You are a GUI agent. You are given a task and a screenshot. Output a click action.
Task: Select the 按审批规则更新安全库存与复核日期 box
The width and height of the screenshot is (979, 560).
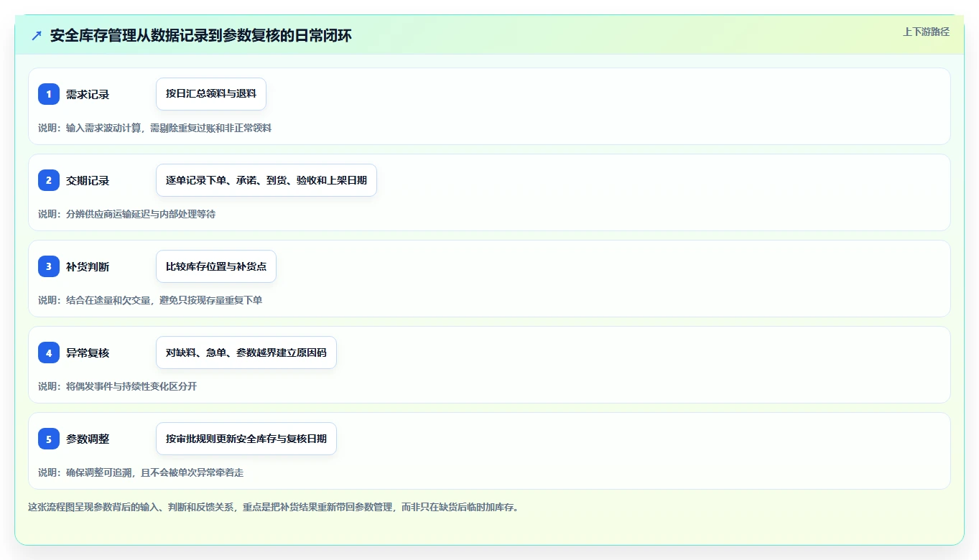(246, 439)
